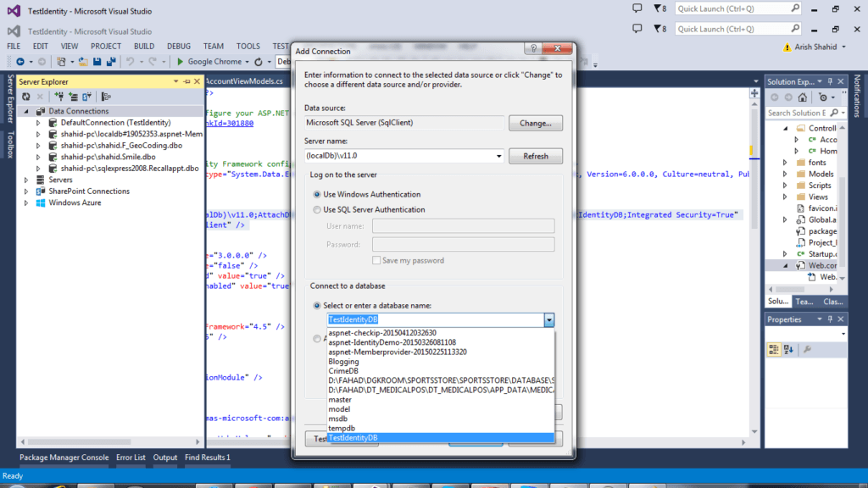Click the green Start debugging play icon
The height and width of the screenshot is (488, 868).
tap(180, 61)
